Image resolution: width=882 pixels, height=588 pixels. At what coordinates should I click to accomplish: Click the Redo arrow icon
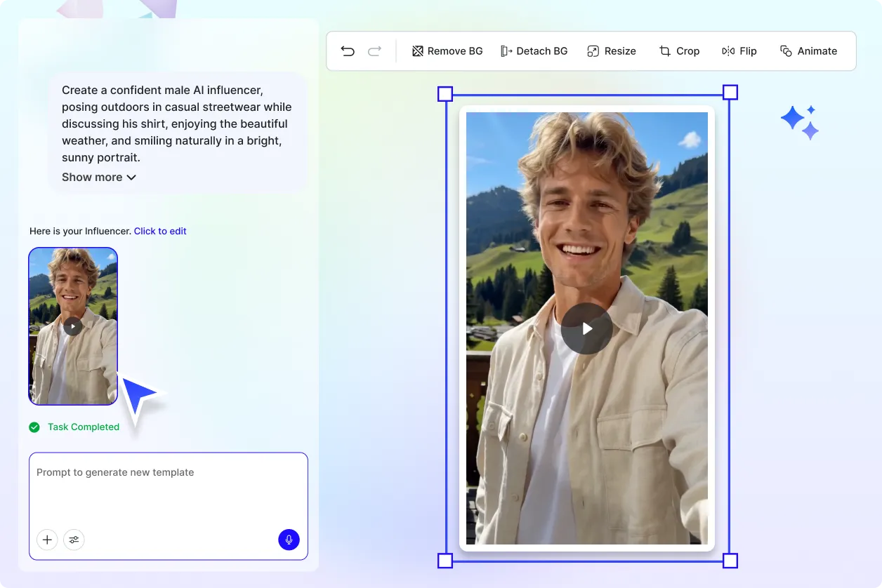coord(375,51)
